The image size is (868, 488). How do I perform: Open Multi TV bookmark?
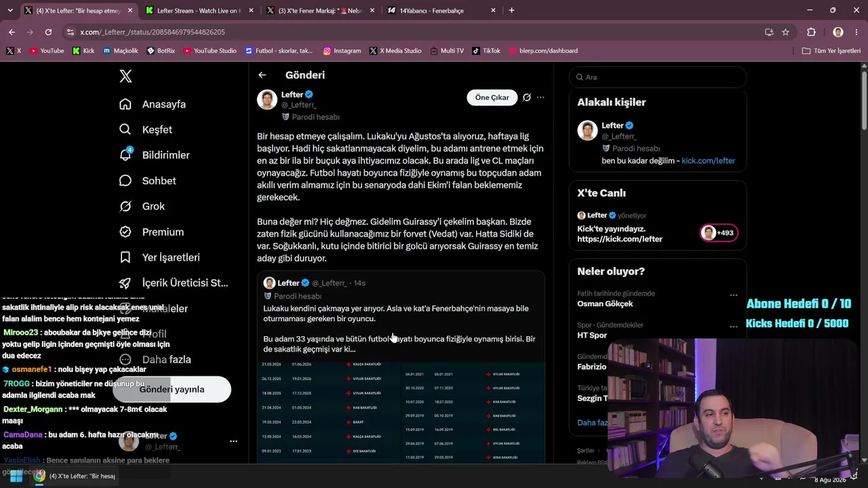pos(446,51)
